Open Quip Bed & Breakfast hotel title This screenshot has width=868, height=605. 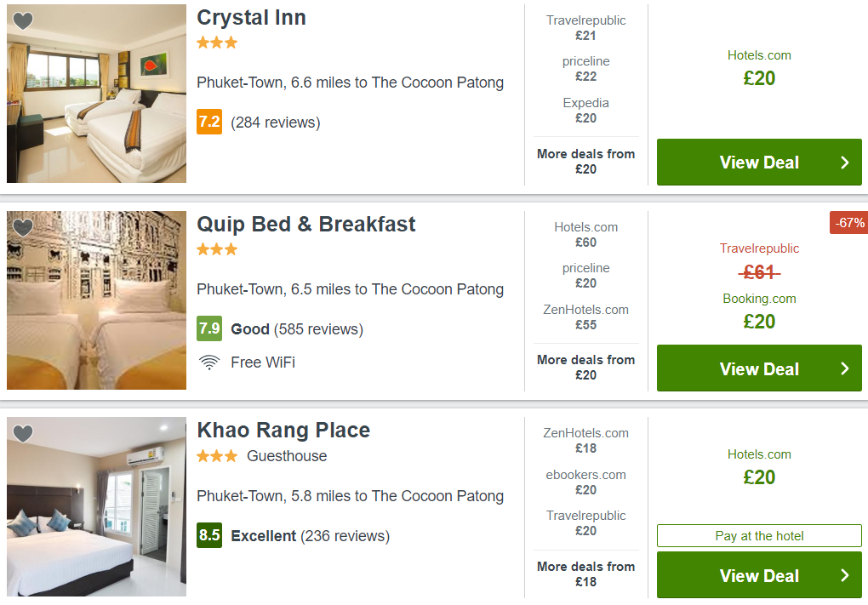pos(306,224)
